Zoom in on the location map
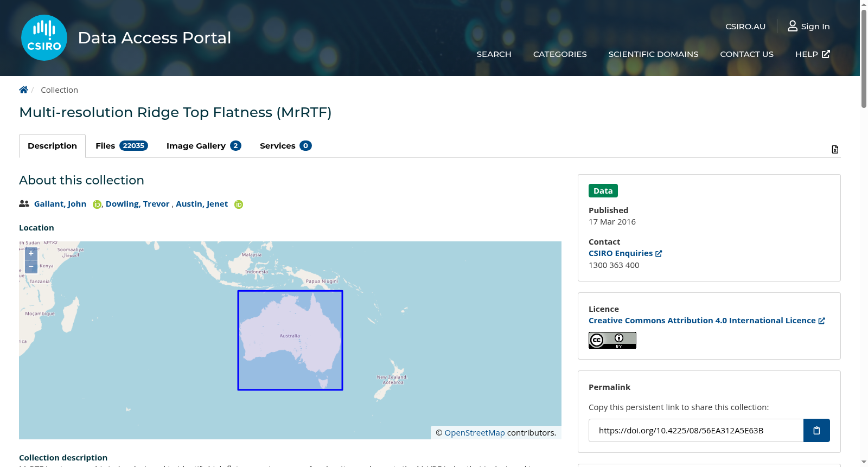 point(31,253)
